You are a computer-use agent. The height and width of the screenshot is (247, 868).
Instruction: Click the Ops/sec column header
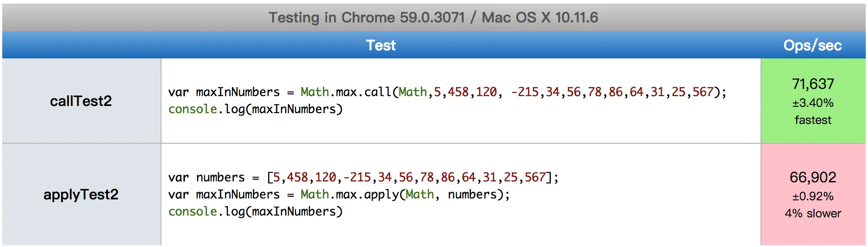[812, 45]
